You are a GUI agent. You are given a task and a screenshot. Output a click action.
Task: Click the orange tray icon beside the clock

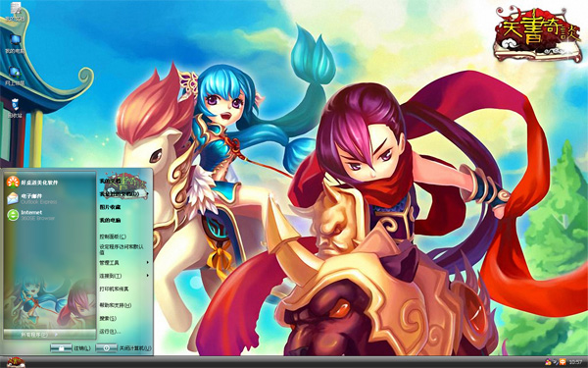tap(563, 362)
